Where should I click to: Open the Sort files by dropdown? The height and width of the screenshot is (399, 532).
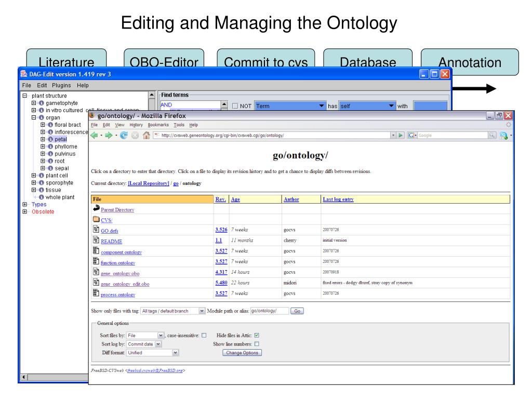tap(145, 335)
